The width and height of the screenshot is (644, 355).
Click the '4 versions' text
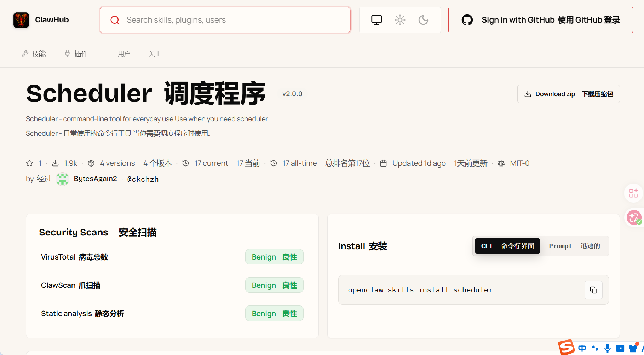tap(117, 163)
